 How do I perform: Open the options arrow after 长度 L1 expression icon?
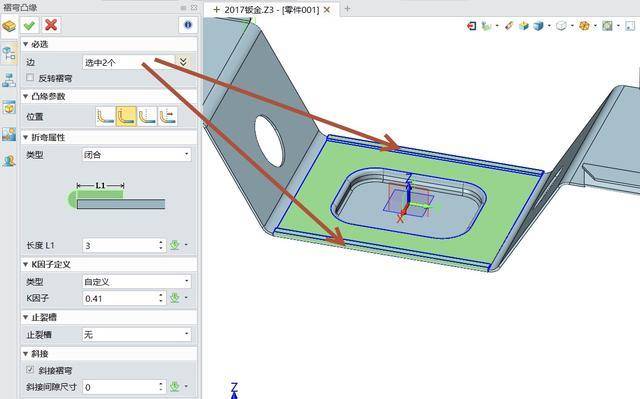coord(186,245)
